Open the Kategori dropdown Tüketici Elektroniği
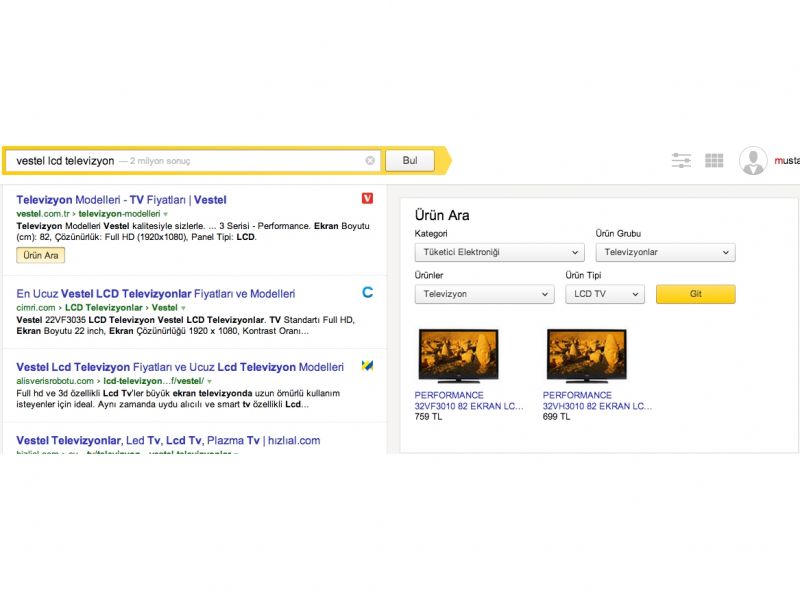Image resolution: width=800 pixels, height=600 pixels. tap(499, 252)
